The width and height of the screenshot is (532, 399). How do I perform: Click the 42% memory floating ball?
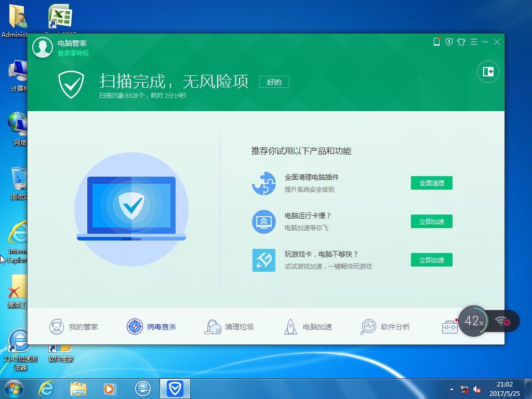point(474,321)
